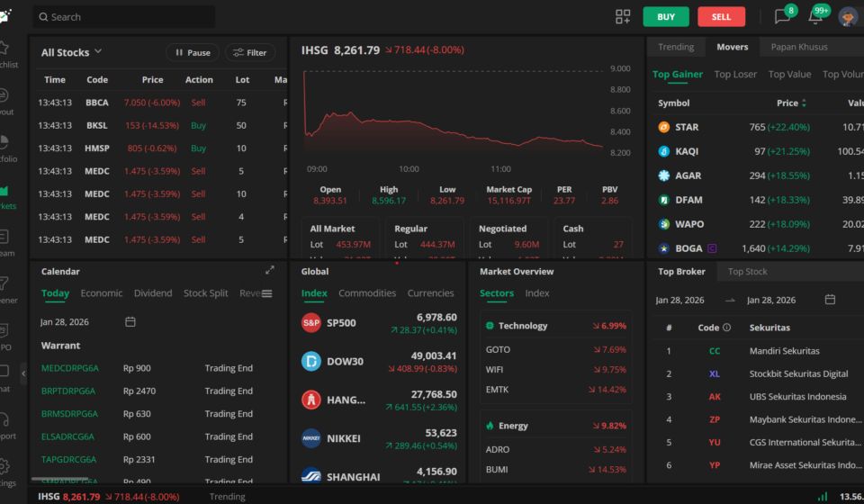The image size is (864, 504).
Task: Open chat messages icon with badge 8
Action: pos(782,16)
